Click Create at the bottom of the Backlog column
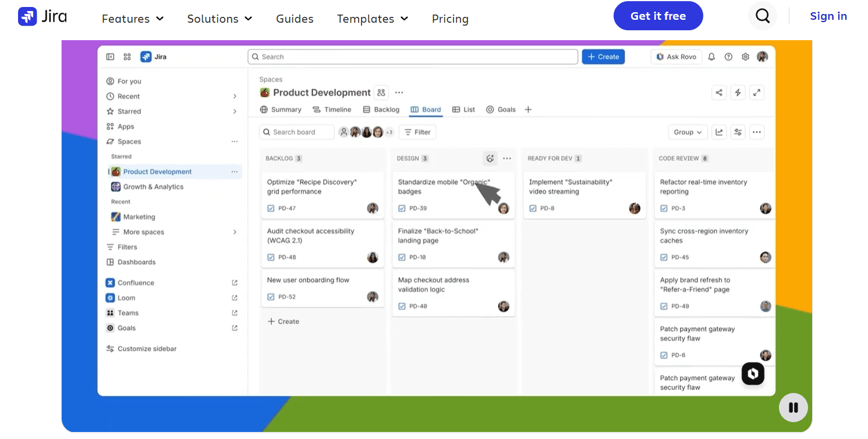 [x=284, y=321]
